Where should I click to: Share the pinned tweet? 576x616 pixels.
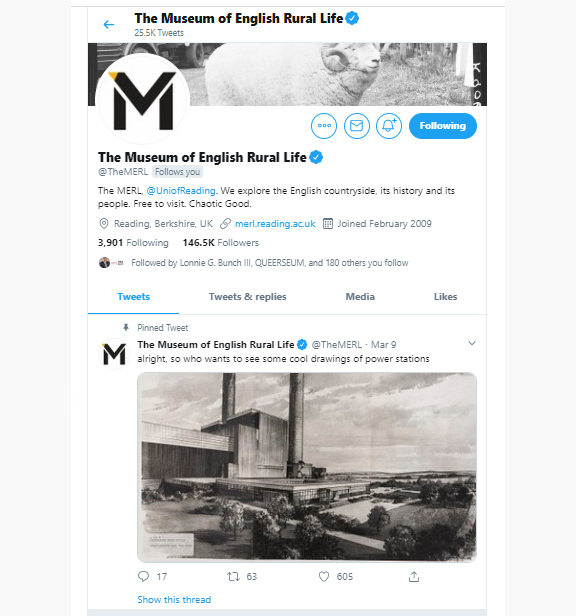click(414, 576)
